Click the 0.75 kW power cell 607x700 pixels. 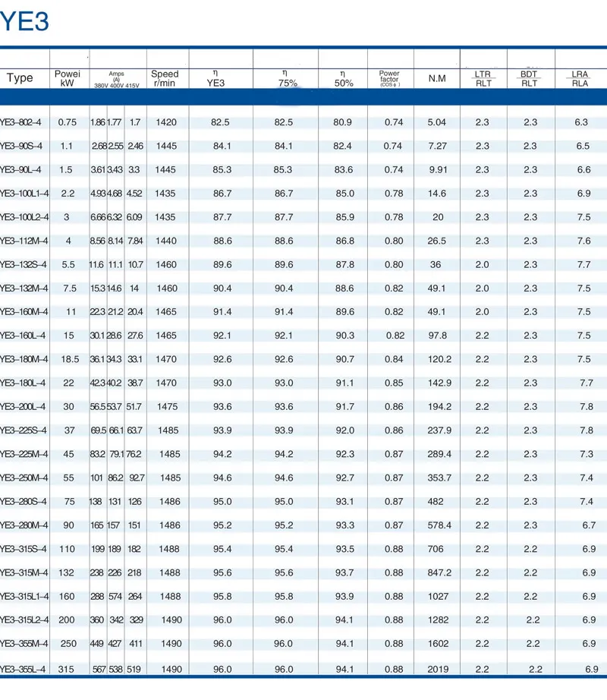coord(67,120)
